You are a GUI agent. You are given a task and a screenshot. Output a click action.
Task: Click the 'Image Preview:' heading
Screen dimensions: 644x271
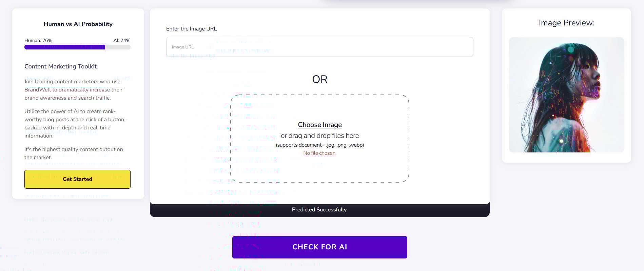(x=566, y=23)
